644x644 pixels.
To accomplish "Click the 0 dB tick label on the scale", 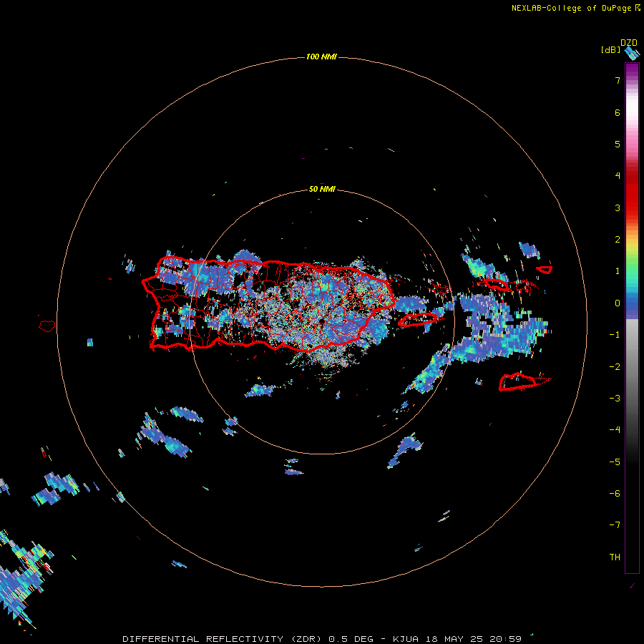I will 618,303.
